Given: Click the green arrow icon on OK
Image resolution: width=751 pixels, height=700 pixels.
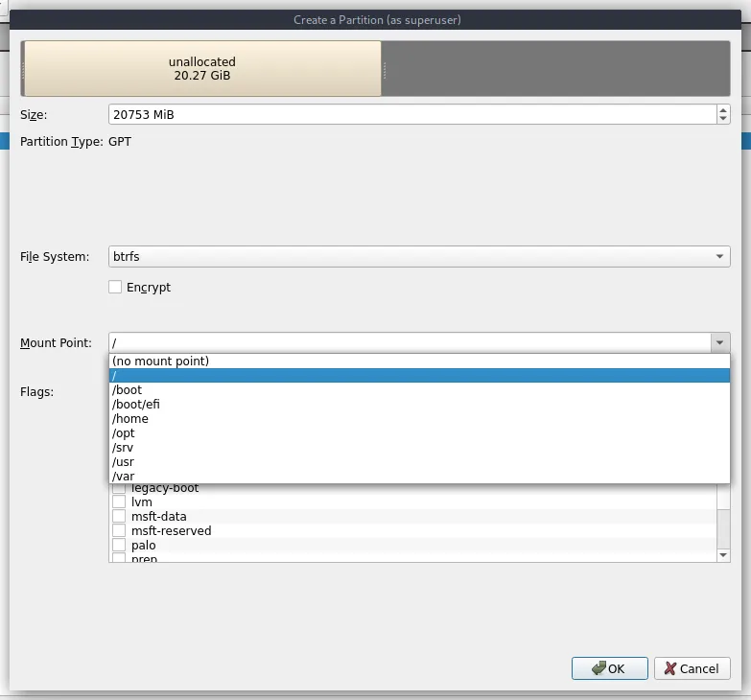Looking at the screenshot, I should pyautogui.click(x=598, y=668).
